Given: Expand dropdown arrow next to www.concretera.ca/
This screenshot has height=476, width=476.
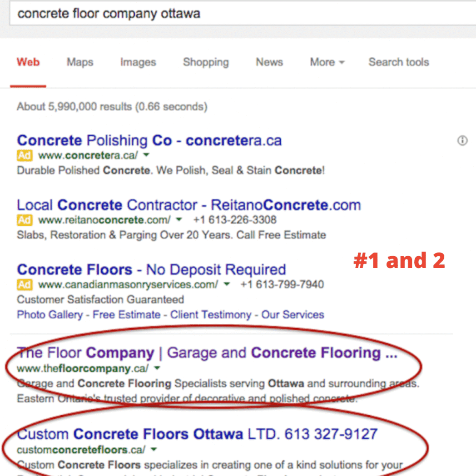Looking at the screenshot, I should (x=146, y=155).
